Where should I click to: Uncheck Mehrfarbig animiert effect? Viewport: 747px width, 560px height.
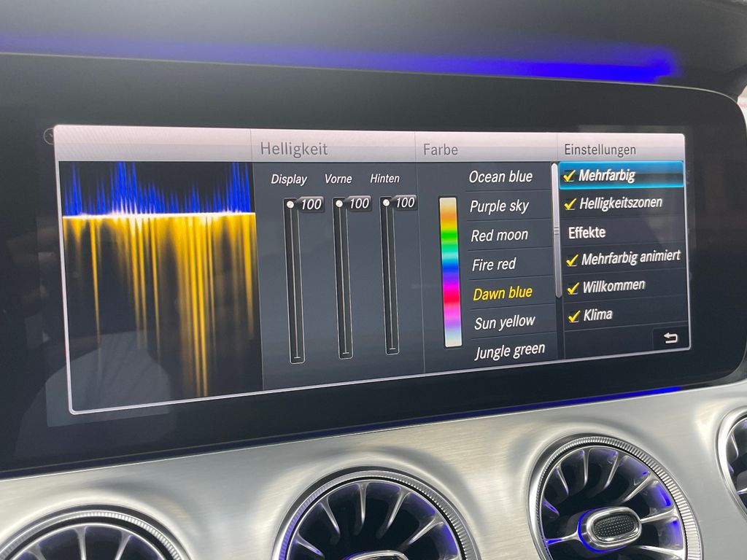pyautogui.click(x=572, y=259)
